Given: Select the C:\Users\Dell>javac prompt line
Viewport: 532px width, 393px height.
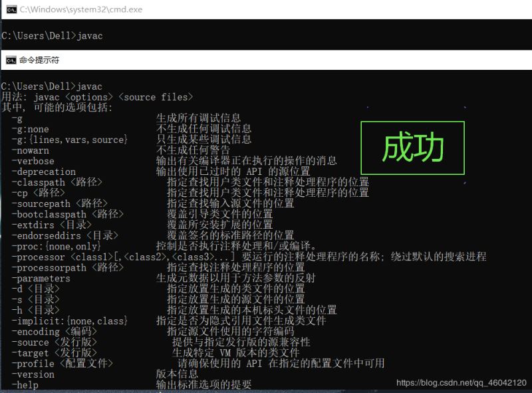Looking at the screenshot, I should click(53, 86).
